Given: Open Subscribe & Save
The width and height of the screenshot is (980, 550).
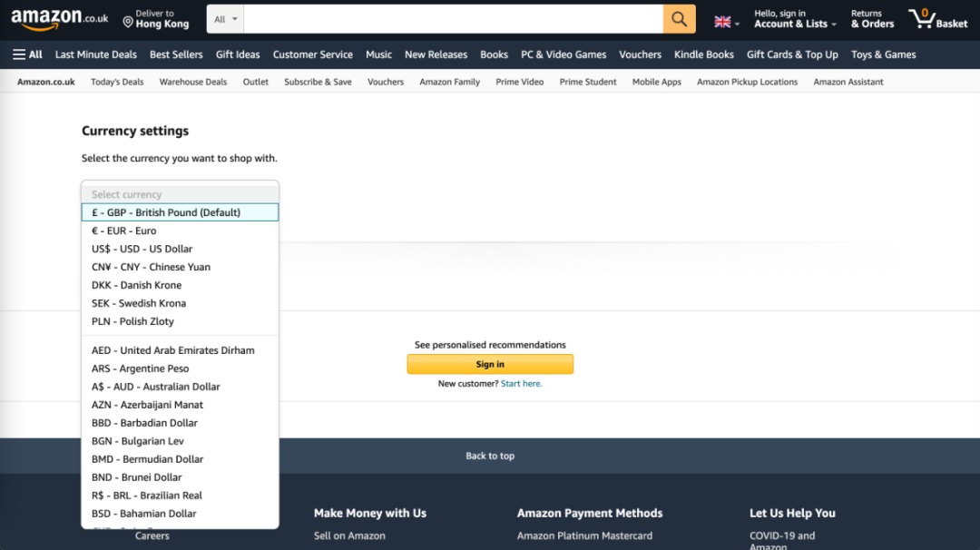Looking at the screenshot, I should click(x=318, y=82).
